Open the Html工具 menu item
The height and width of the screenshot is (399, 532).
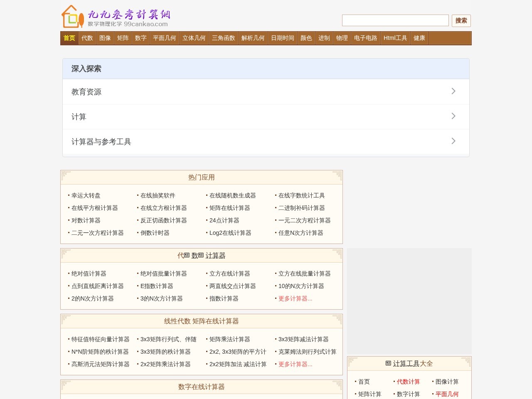pos(395,38)
